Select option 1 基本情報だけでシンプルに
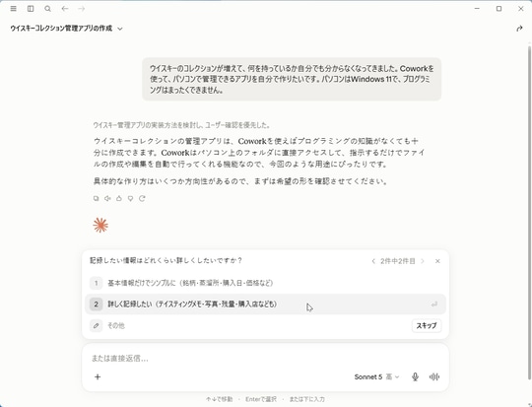Image resolution: width=532 pixels, height=407 pixels. pos(265,283)
